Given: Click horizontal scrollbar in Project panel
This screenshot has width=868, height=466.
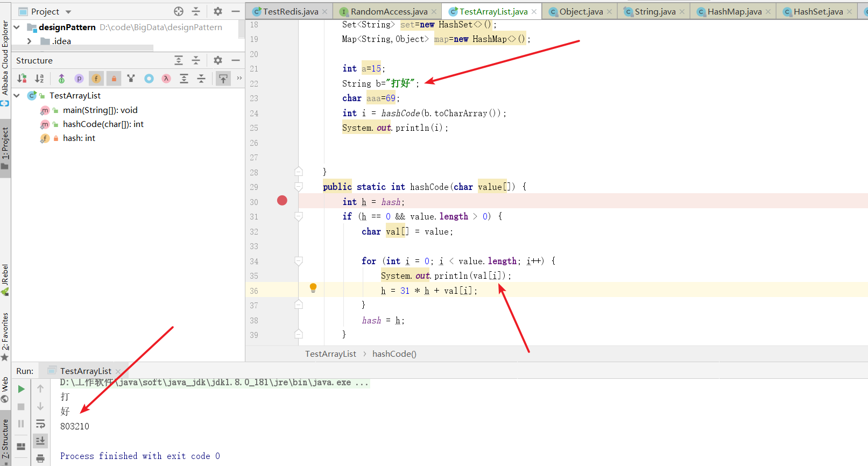Looking at the screenshot, I should [82, 48].
